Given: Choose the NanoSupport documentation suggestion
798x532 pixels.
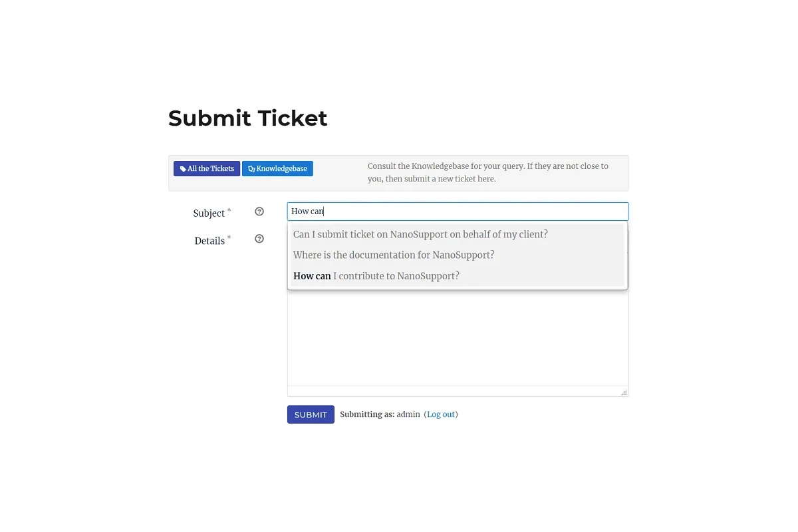Looking at the screenshot, I should point(394,255).
